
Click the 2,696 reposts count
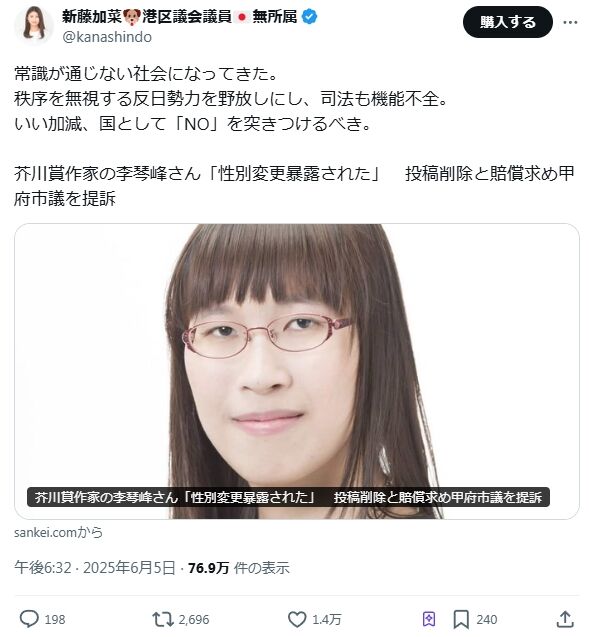tap(194, 620)
